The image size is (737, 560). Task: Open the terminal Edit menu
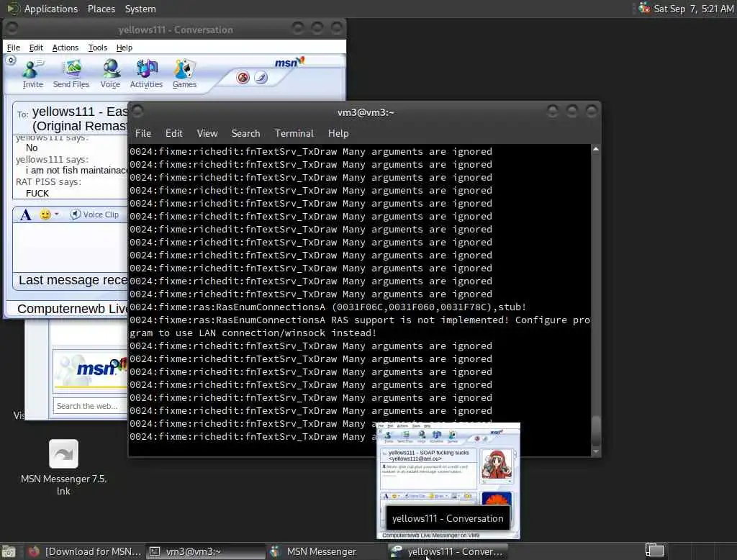[x=174, y=134]
